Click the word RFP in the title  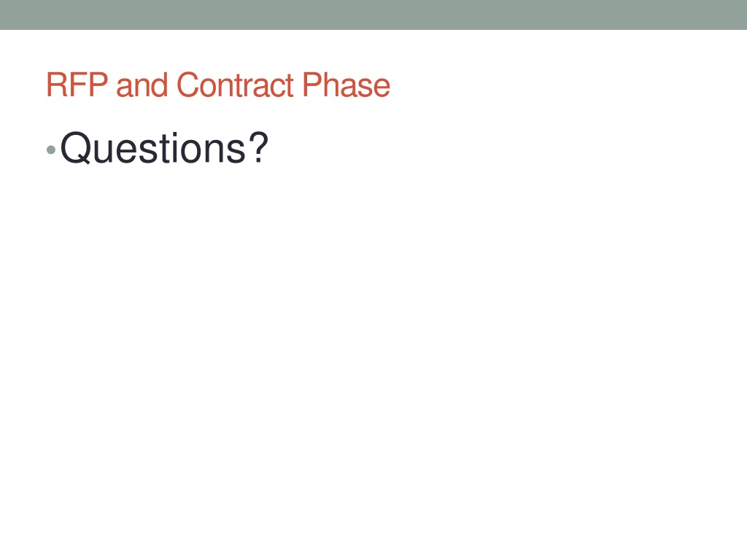click(x=77, y=85)
